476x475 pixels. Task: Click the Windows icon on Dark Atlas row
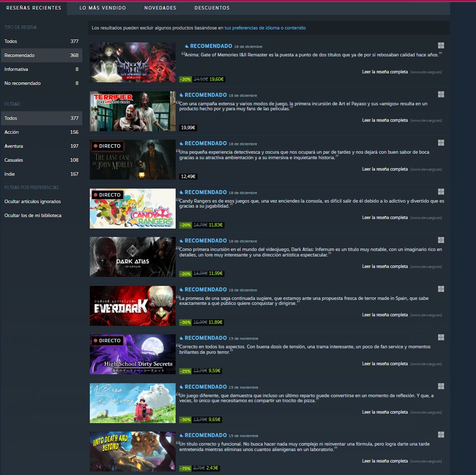point(441,240)
